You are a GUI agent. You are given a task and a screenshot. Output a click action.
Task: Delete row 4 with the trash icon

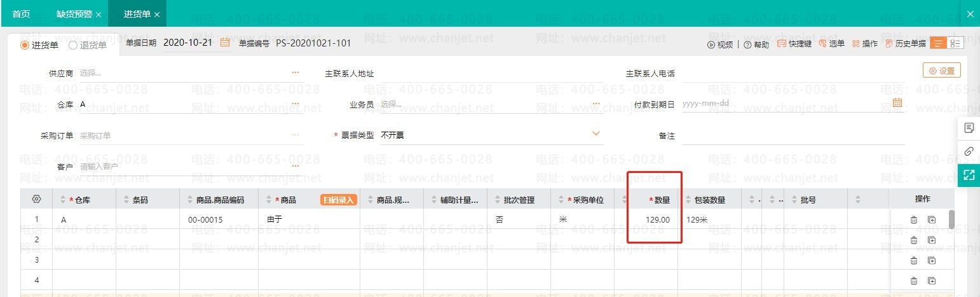point(914,280)
